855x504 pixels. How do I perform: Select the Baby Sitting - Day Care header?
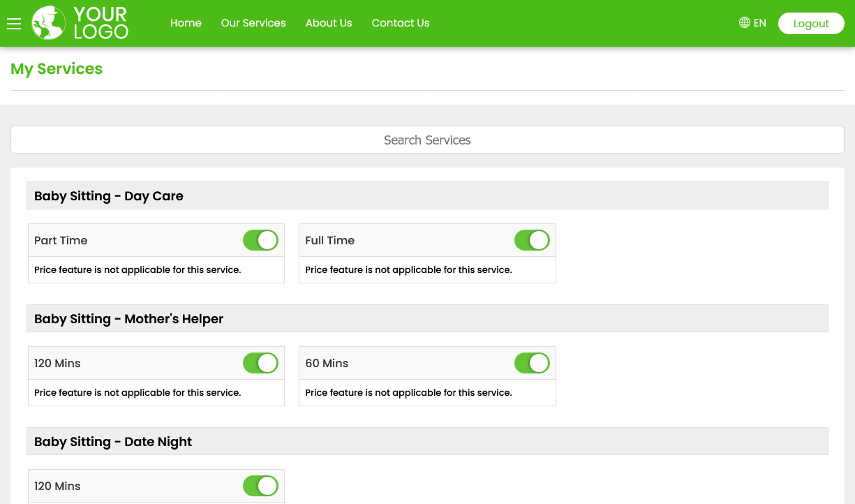108,195
